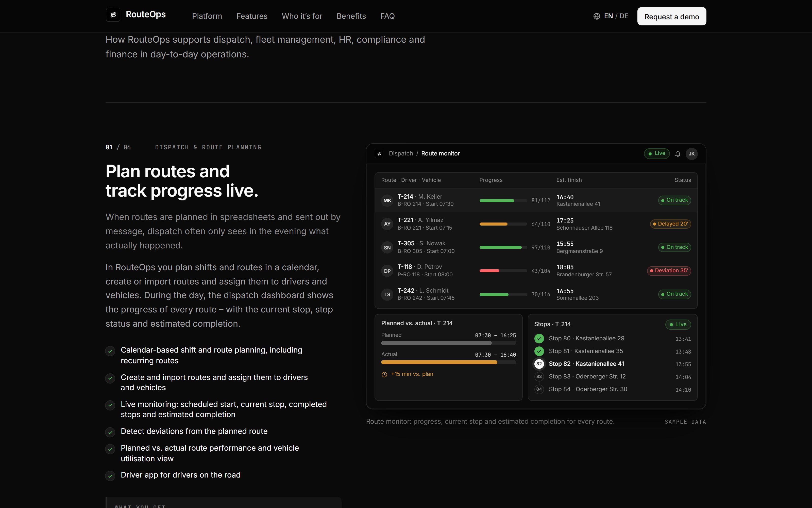Image resolution: width=812 pixels, height=508 pixels.
Task: Click the stop 84 number circle
Action: 539,389
